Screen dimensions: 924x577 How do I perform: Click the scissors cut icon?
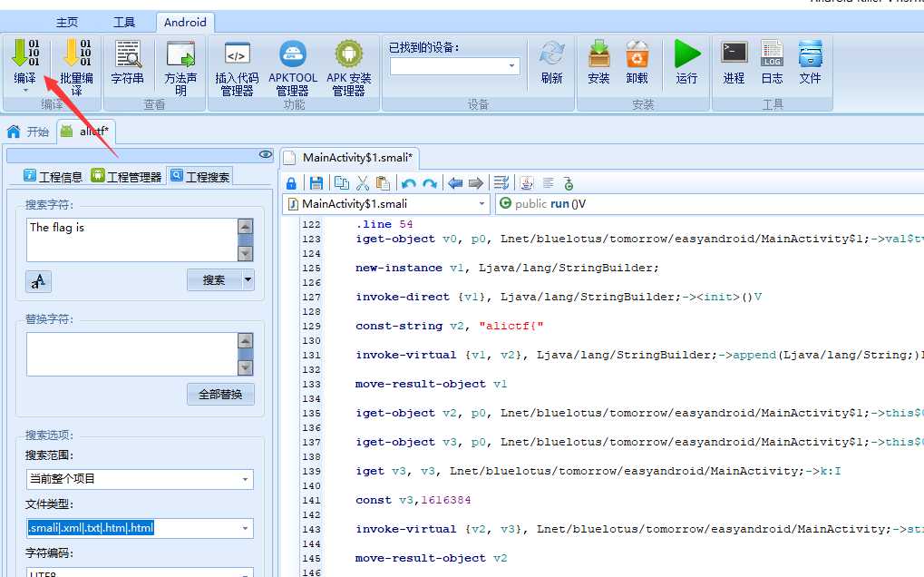click(x=363, y=183)
